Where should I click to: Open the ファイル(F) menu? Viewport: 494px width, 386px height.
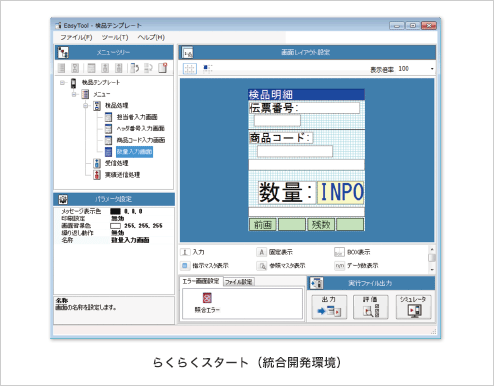point(76,37)
